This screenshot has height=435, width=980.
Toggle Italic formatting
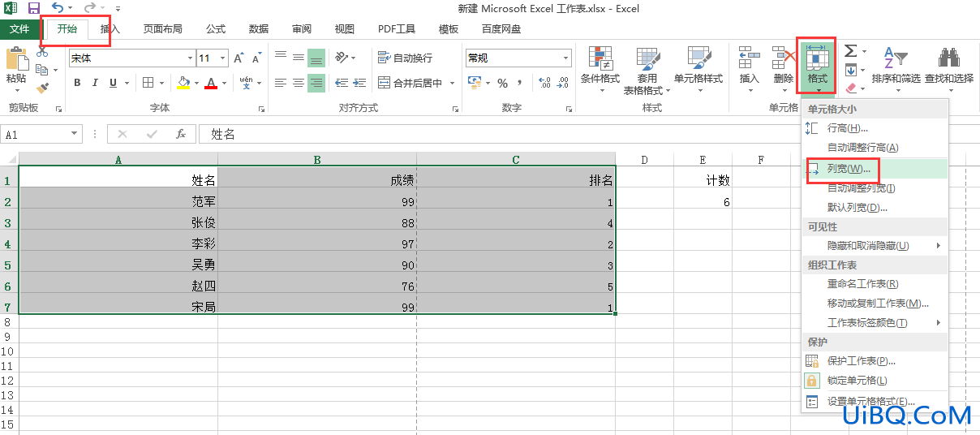[x=95, y=83]
